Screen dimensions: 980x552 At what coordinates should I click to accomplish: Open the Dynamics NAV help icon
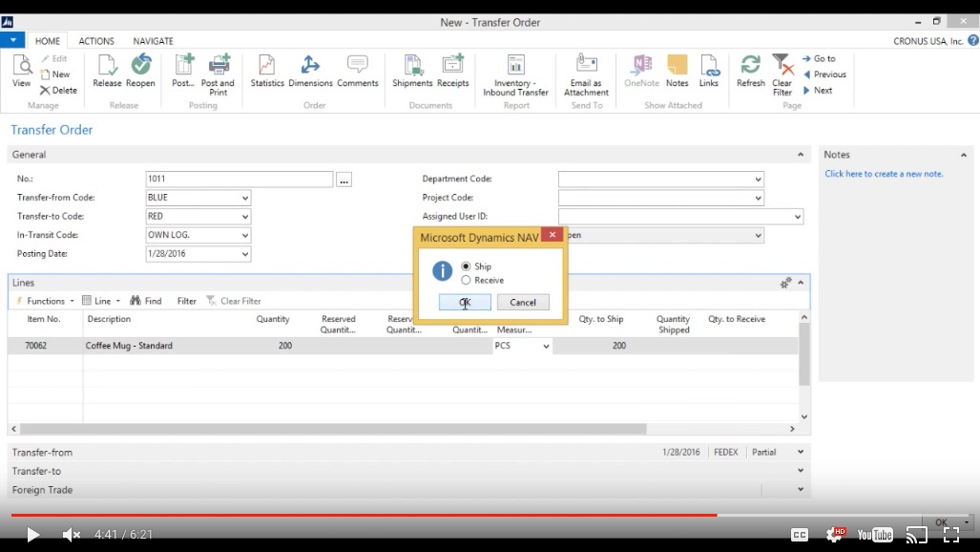point(973,41)
